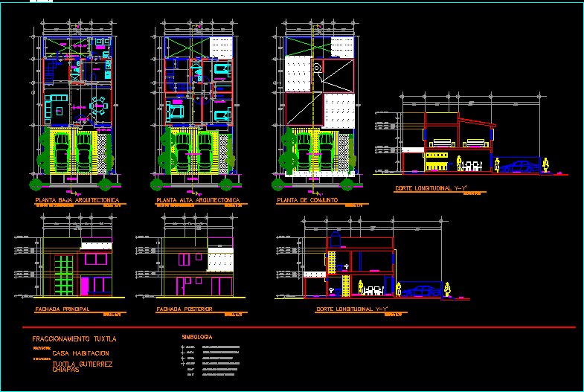Click the rooftop water tank in the section
Image resolution: width=584 pixels, height=392 pixels.
click(335, 240)
